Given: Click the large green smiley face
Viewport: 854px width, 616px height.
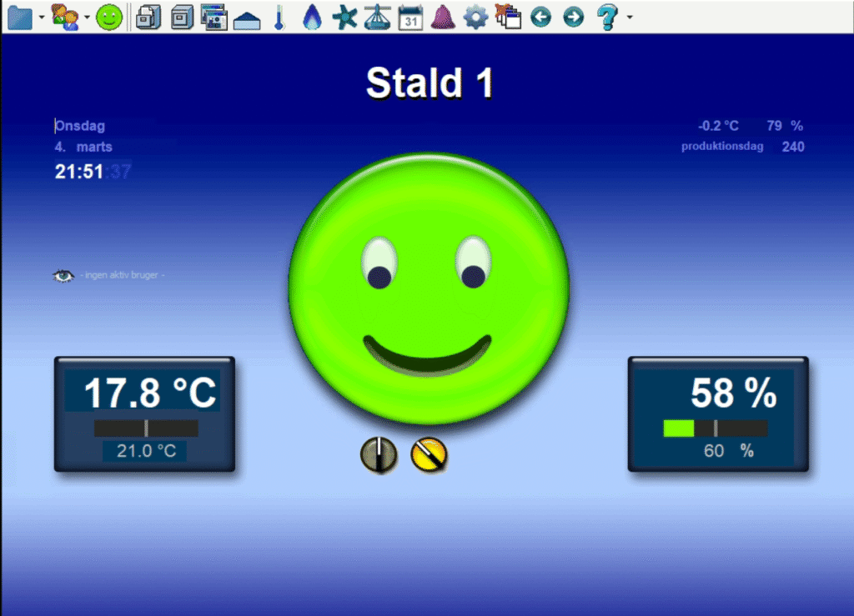Looking at the screenshot, I should tap(428, 288).
